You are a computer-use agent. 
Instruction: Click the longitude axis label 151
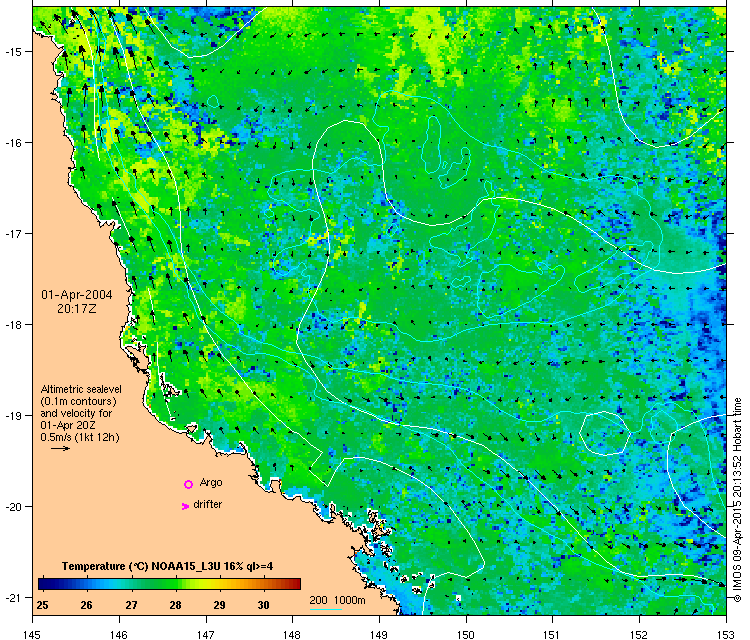[552, 635]
